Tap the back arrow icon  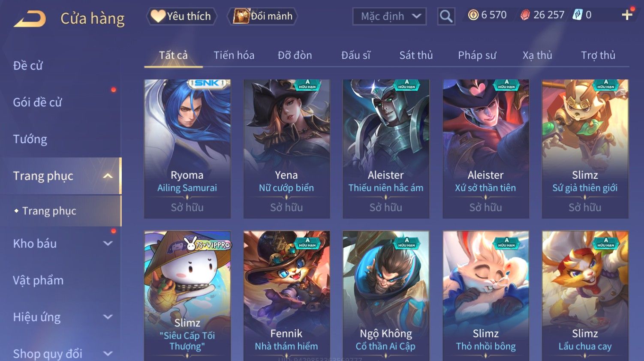29,19
